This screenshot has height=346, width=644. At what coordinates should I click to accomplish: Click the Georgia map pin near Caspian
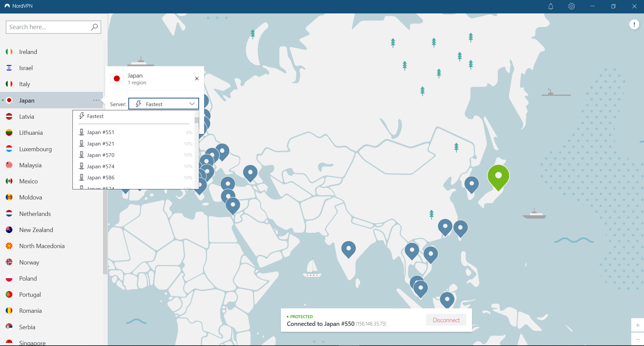(x=250, y=173)
